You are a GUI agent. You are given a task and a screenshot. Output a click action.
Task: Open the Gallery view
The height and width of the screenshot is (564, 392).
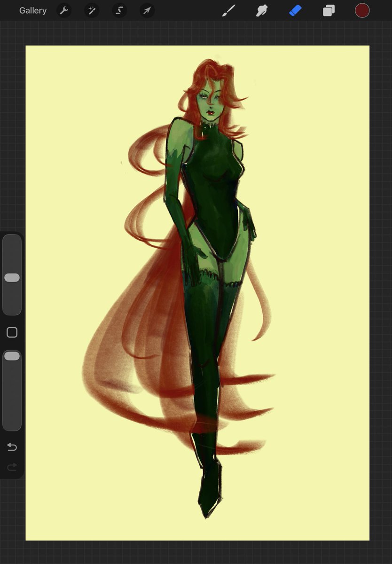pyautogui.click(x=33, y=10)
